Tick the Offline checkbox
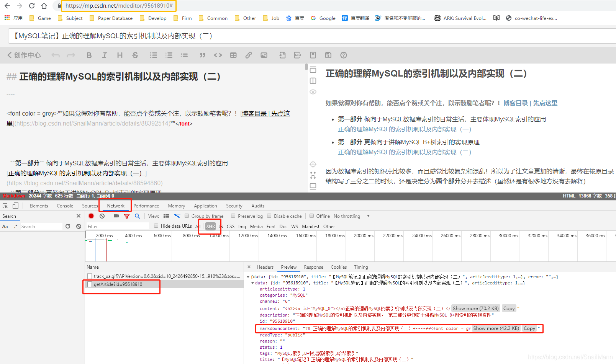This screenshot has width=616, height=364. point(311,216)
